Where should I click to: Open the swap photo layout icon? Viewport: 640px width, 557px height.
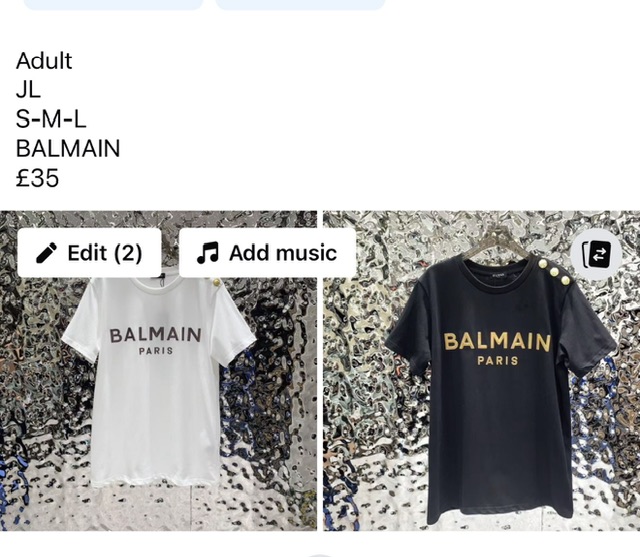click(596, 254)
